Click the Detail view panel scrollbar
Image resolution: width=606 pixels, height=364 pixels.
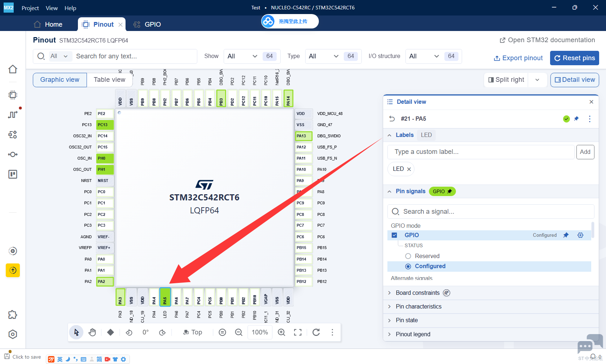[592, 230]
